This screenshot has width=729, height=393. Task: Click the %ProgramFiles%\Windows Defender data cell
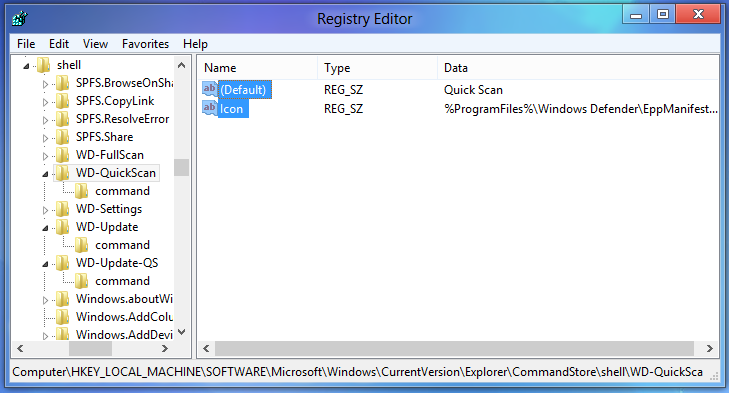(581, 109)
